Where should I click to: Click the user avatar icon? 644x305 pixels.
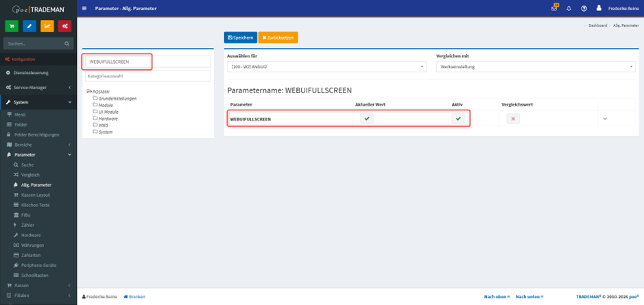coord(599,8)
